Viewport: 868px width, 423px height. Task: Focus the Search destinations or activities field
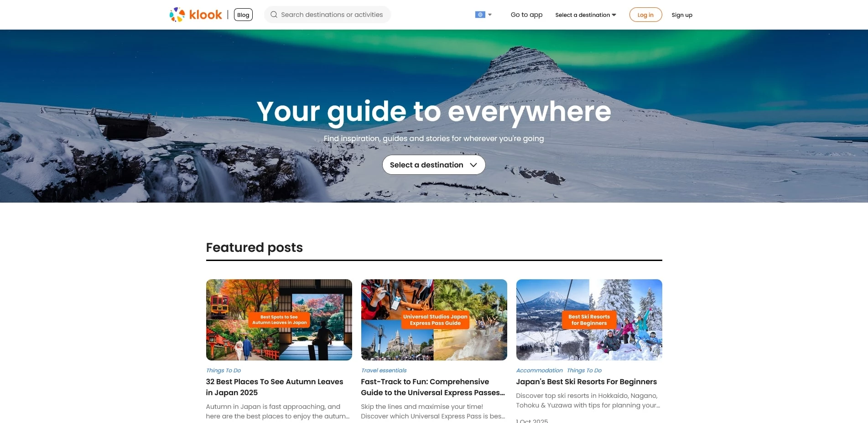pos(327,15)
